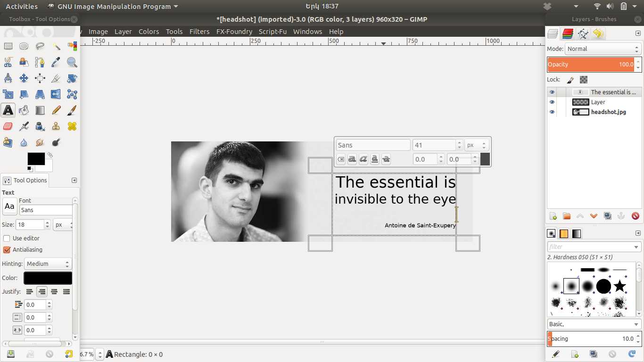This screenshot has width=644, height=362.
Task: Uncheck the Antialiasing checkbox
Action: (7, 250)
